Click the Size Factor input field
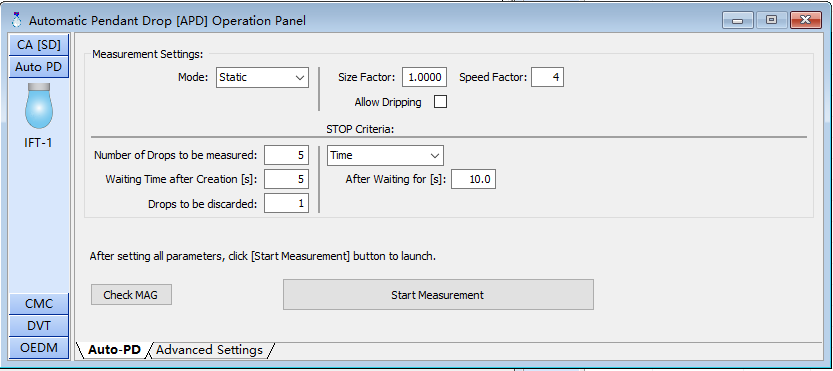Screen dimensions: 833x371 (x=424, y=77)
